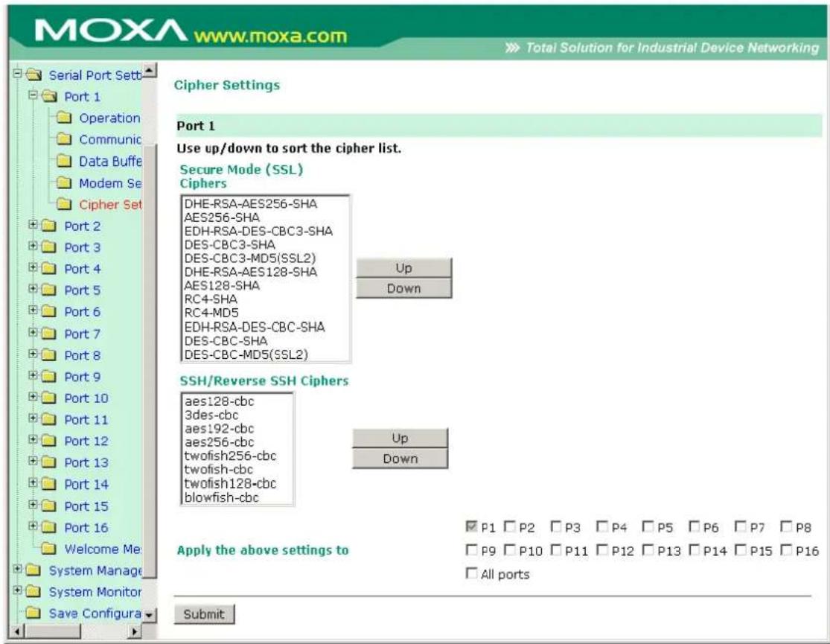Collapse the Serial Port Sett tree node
Viewport: 830px width, 644px height.
17,73
